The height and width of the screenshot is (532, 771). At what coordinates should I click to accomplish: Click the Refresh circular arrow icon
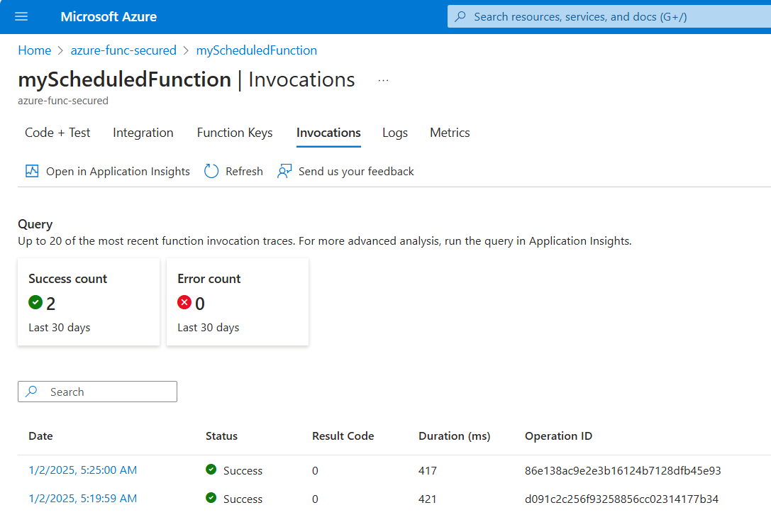pyautogui.click(x=211, y=171)
